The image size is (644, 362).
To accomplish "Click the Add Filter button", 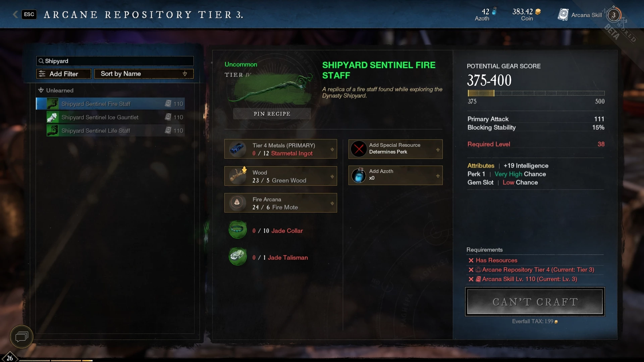I will (63, 74).
